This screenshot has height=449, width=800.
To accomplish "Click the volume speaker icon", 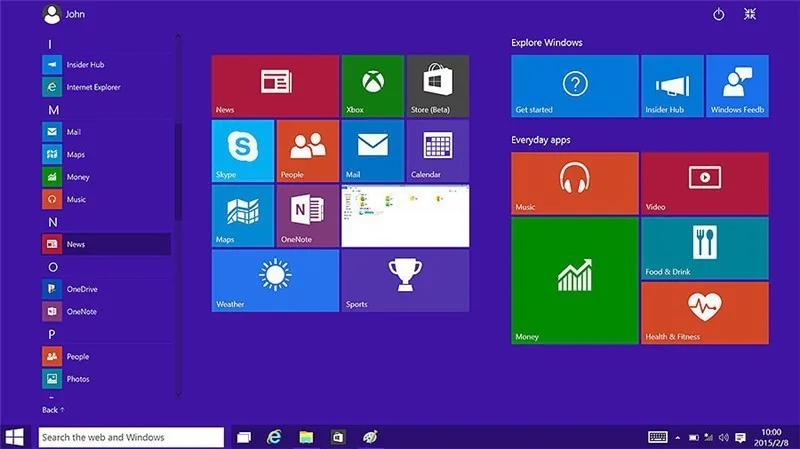I will 723,437.
